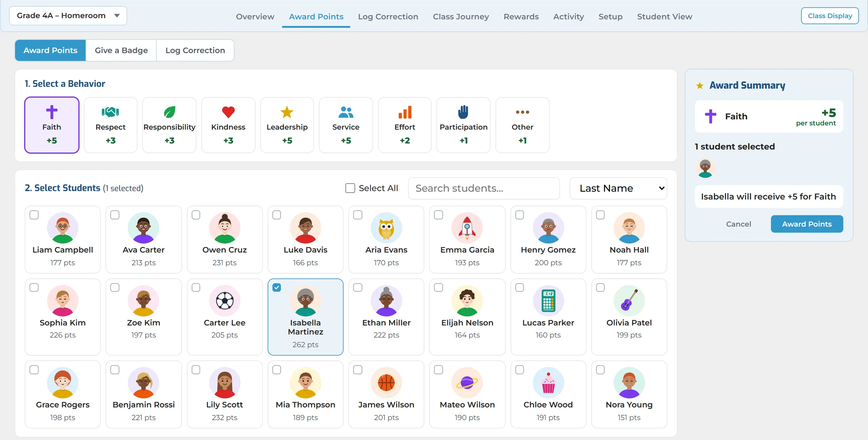Click Carter Lee's soccer ball avatar
The height and width of the screenshot is (440, 868).
225,300
